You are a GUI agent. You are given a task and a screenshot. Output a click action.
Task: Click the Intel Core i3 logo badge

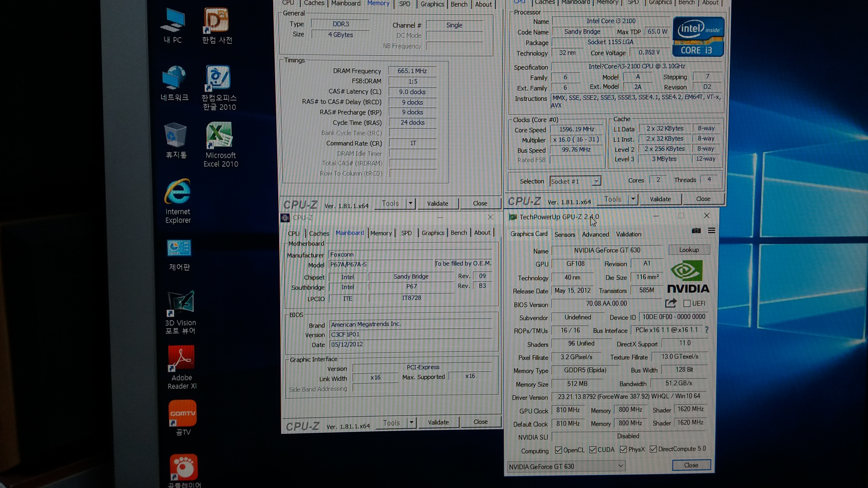[x=698, y=36]
